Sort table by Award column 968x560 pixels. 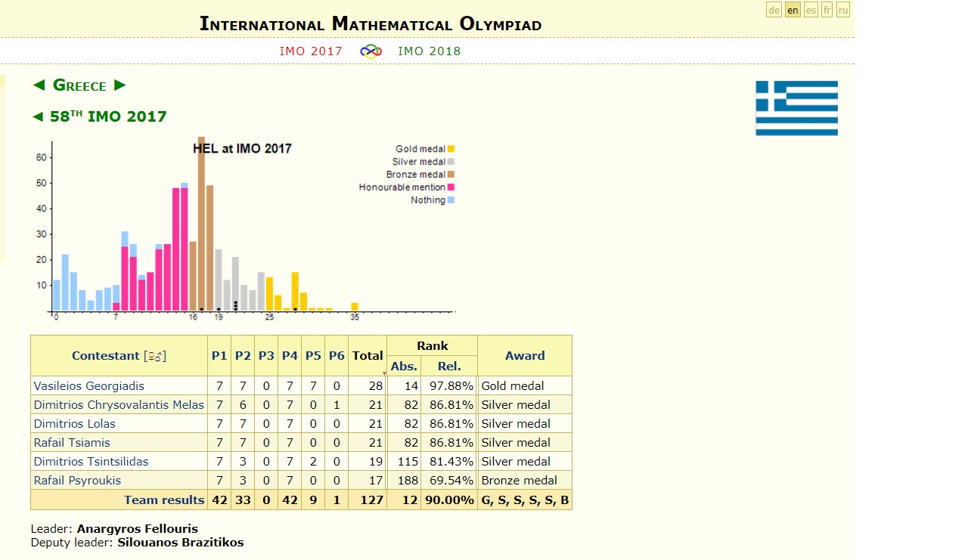pos(525,356)
